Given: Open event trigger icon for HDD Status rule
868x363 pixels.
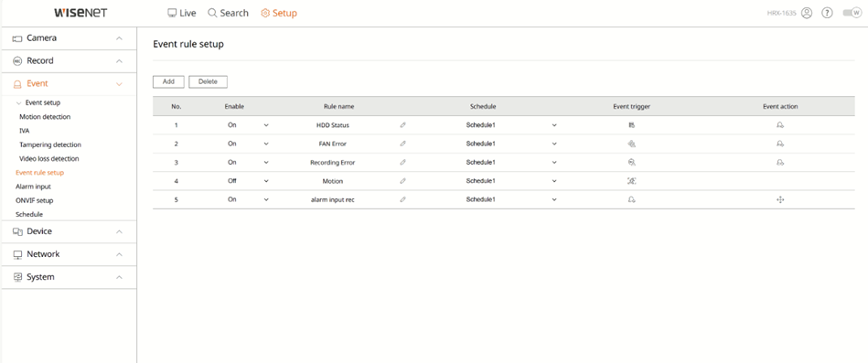Looking at the screenshot, I should click(x=632, y=125).
